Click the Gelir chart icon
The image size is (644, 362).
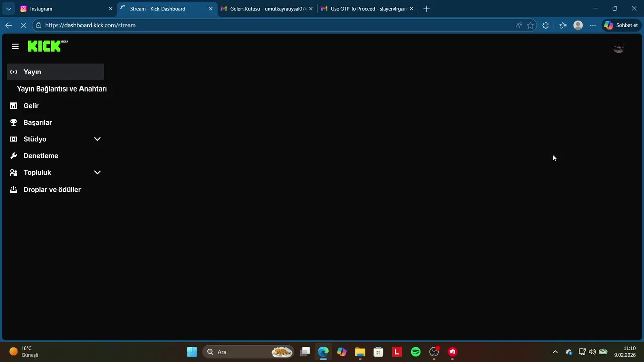point(14,106)
